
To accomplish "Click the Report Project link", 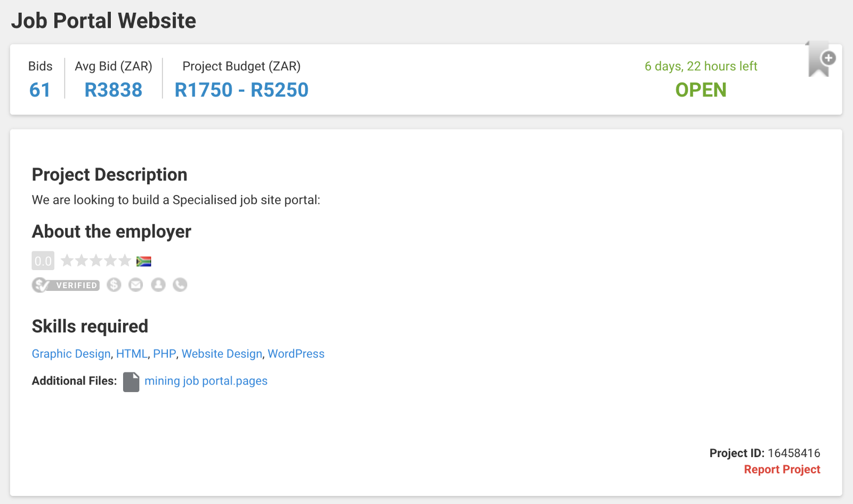I will pyautogui.click(x=782, y=469).
